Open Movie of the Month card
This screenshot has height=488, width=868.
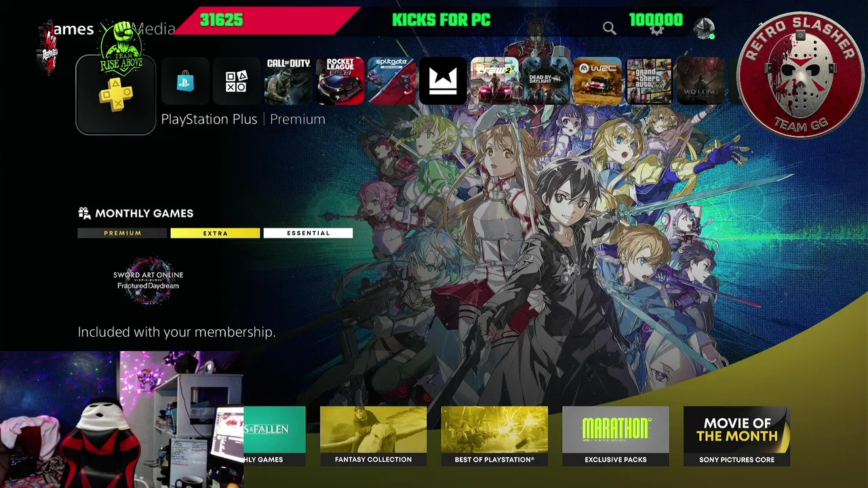[736, 436]
